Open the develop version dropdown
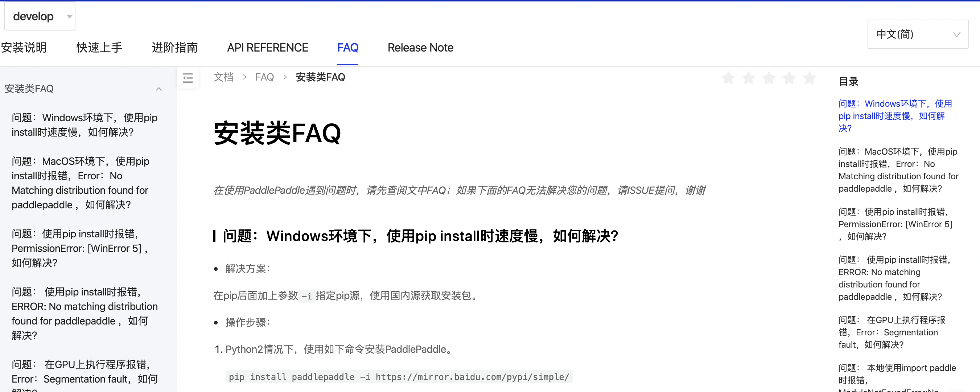Viewport: 980px width, 392px height. tap(40, 16)
